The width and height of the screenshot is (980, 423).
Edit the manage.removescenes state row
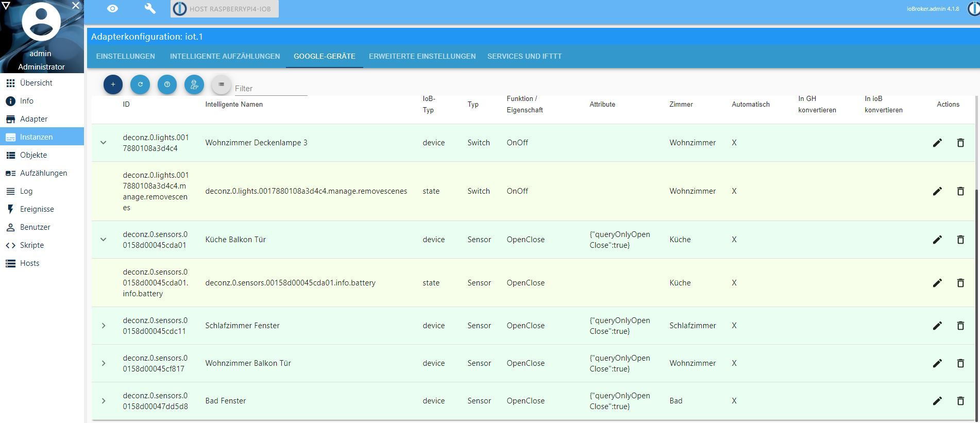coord(937,191)
